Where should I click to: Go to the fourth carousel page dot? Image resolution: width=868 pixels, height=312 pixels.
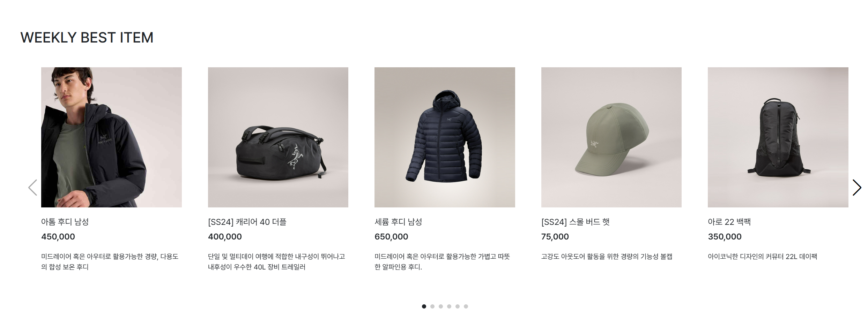[449, 306]
